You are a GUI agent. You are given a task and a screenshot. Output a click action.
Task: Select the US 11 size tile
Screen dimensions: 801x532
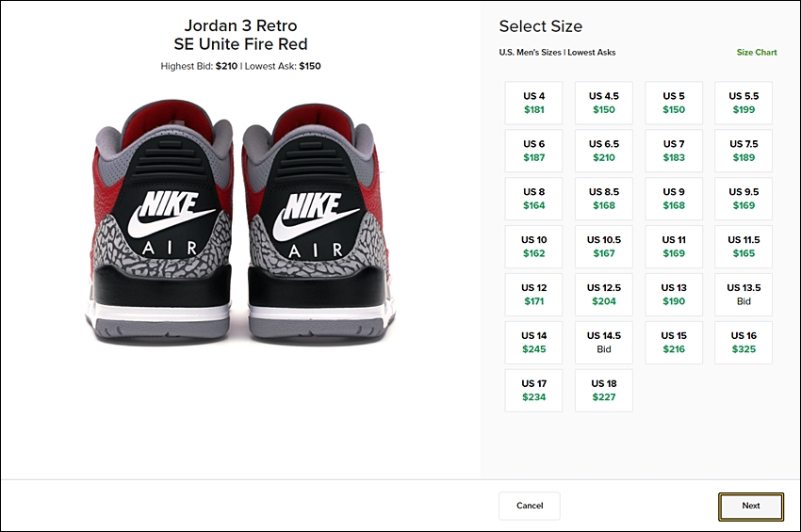point(674,247)
